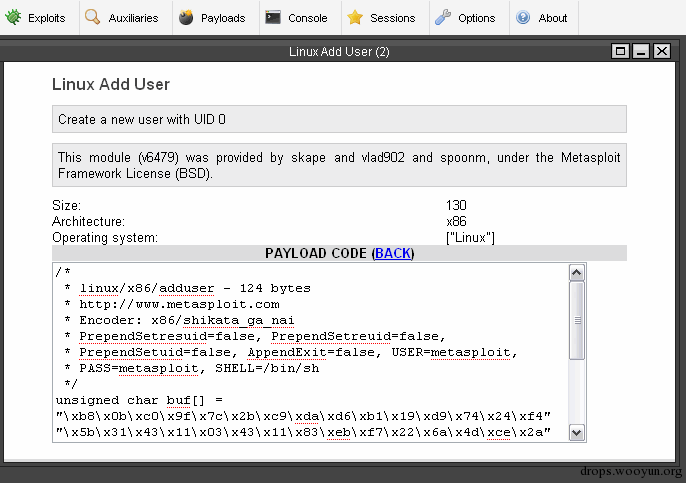Minimize the Linux Add User window

pos(641,51)
